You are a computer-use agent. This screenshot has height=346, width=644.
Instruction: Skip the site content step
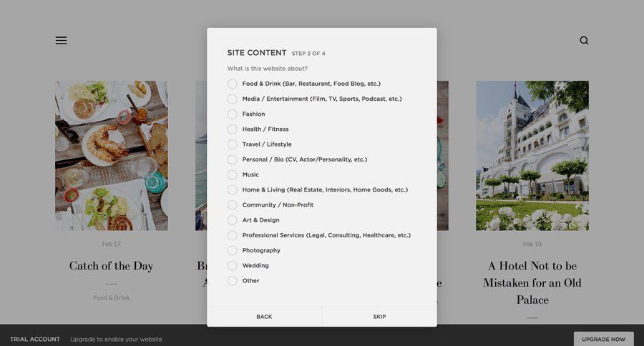click(379, 317)
